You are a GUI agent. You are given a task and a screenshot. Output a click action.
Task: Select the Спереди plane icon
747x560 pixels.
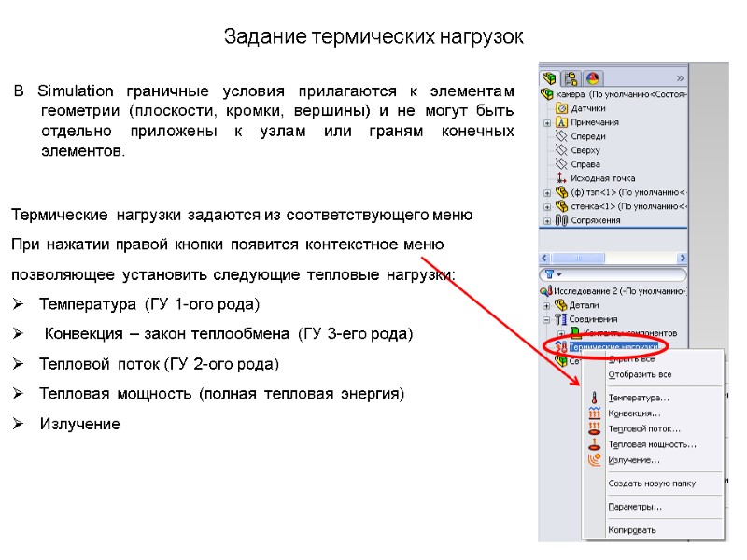pyautogui.click(x=562, y=136)
